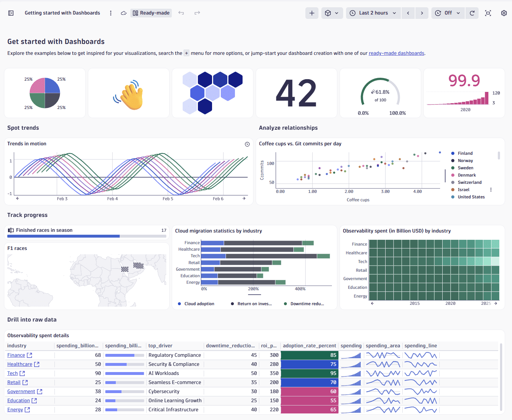
Task: Open the dashboard kebab menu
Action: pos(111,13)
